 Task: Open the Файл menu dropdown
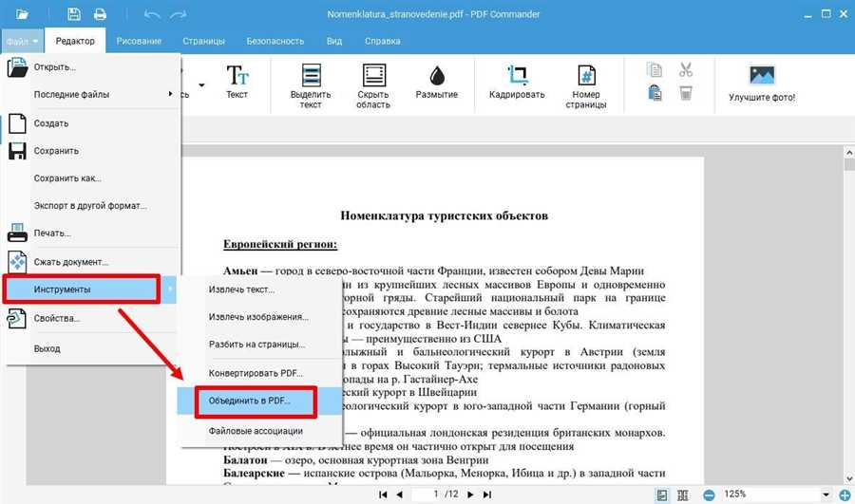(x=23, y=41)
